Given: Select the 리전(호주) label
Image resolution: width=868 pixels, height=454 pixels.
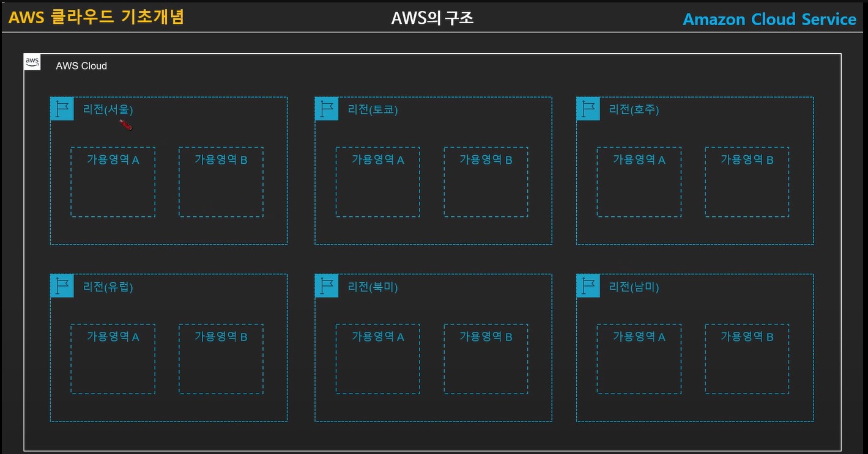Looking at the screenshot, I should 634,110.
